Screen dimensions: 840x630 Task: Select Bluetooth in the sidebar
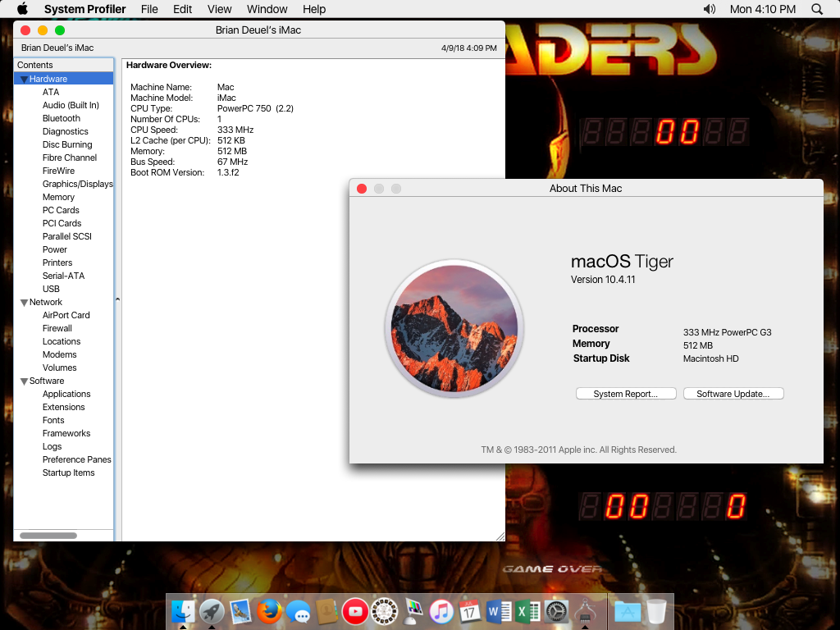click(x=62, y=118)
